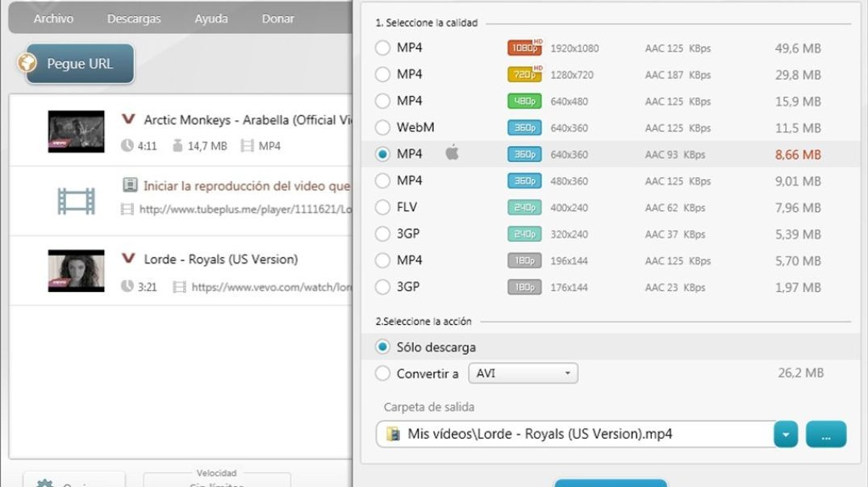868x487 pixels.
Task: Open the Lorde Royals video thumbnail
Action: pos(76,271)
